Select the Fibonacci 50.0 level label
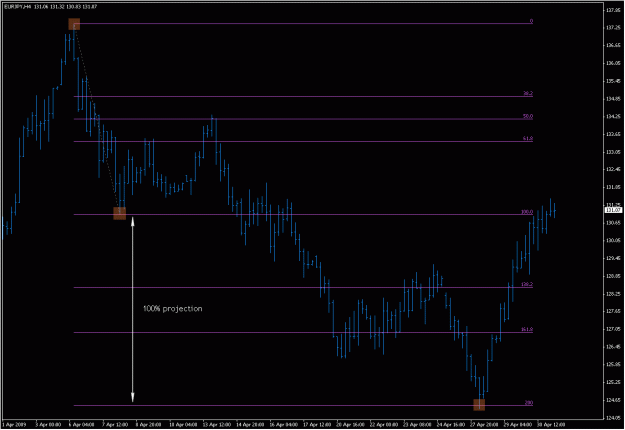This screenshot has height=430, width=625. pos(528,116)
